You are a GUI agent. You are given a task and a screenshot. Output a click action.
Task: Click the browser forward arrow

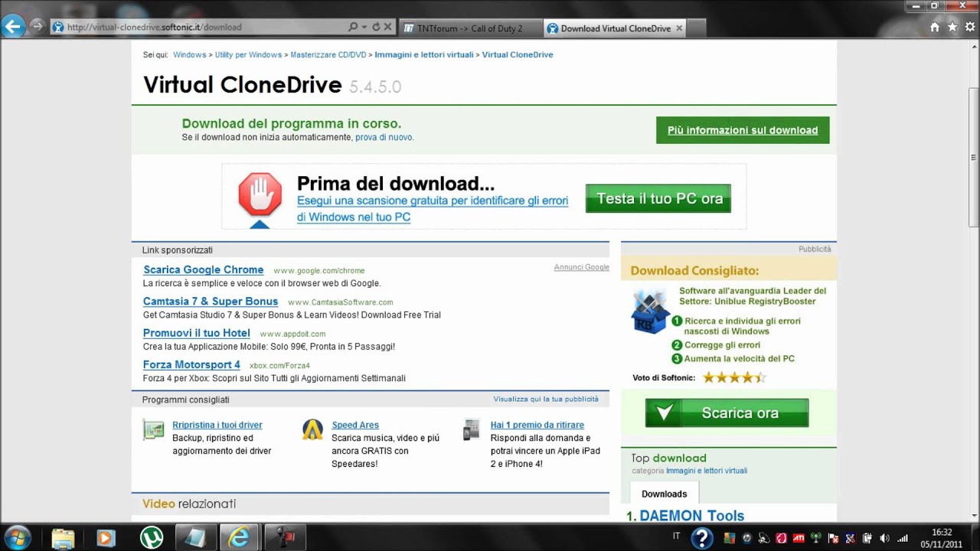(x=36, y=27)
